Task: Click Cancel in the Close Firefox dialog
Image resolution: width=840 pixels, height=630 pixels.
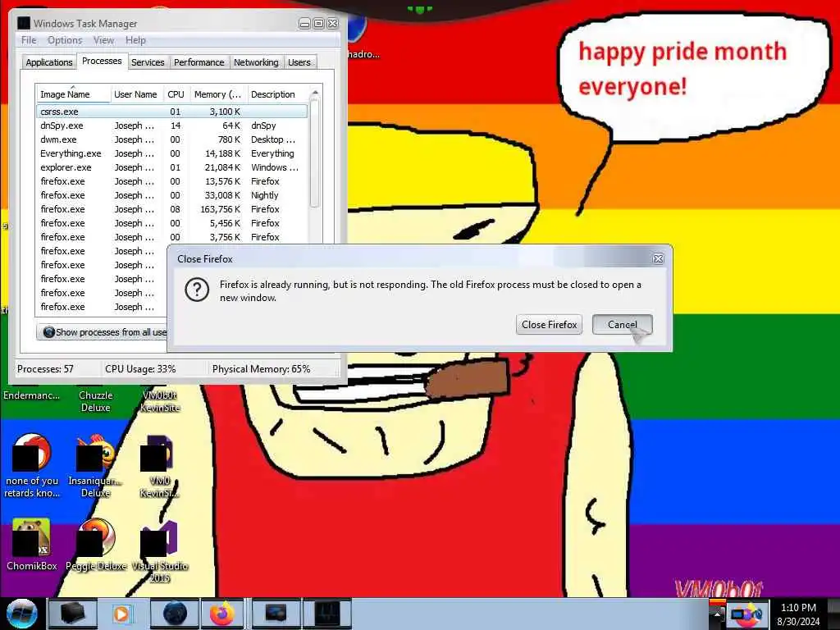Action: click(622, 325)
